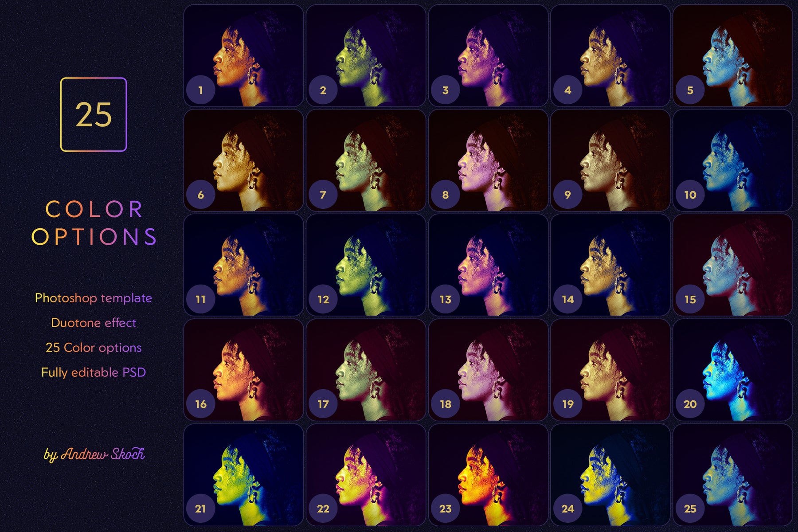The image size is (798, 532).
Task: Click the gradient-bordered 25 box logo
Action: pos(94,114)
